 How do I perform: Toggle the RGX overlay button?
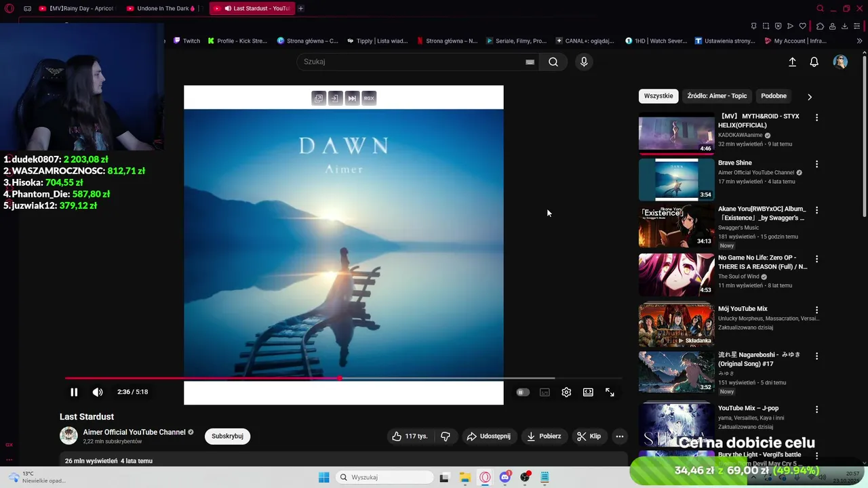coord(369,98)
